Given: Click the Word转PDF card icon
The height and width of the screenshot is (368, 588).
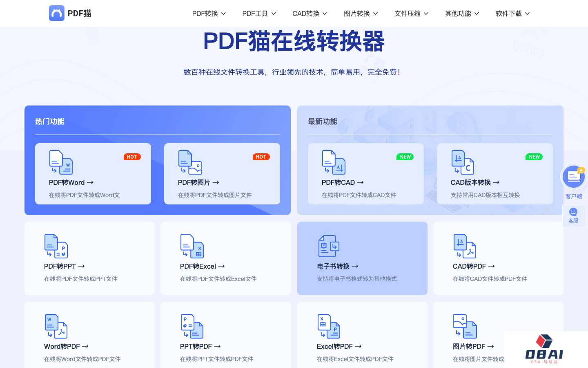Looking at the screenshot, I should [56, 326].
